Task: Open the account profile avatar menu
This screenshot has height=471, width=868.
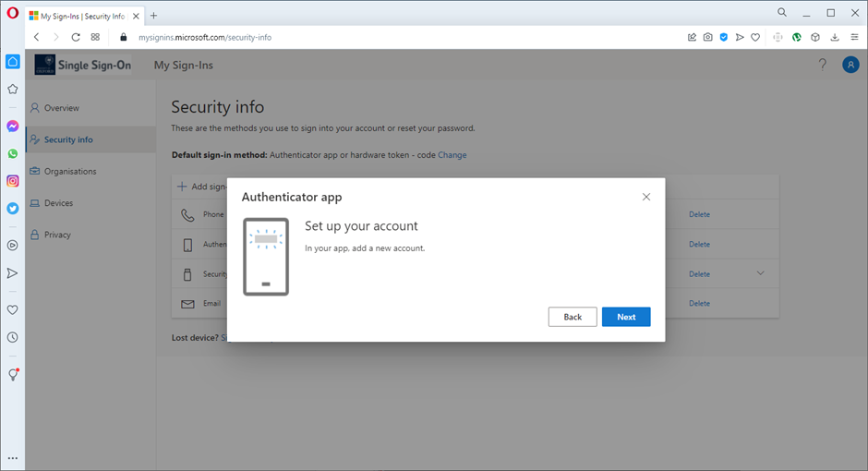Action: coord(850,65)
